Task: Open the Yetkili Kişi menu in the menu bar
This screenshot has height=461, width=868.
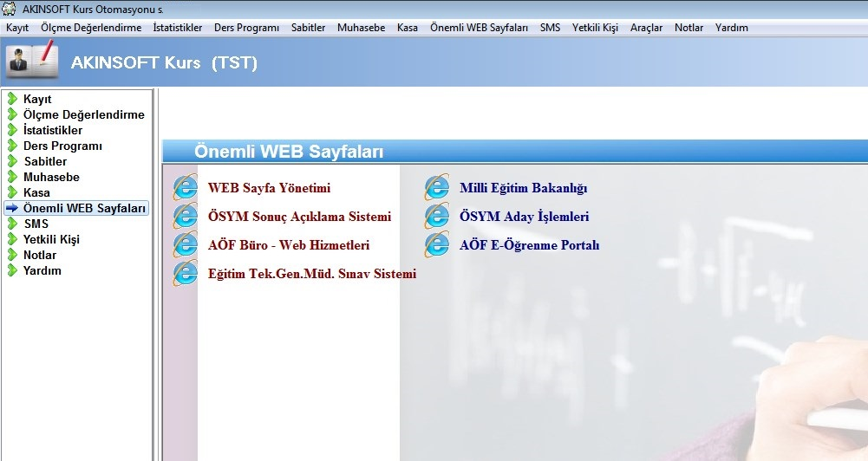Action: [x=595, y=28]
